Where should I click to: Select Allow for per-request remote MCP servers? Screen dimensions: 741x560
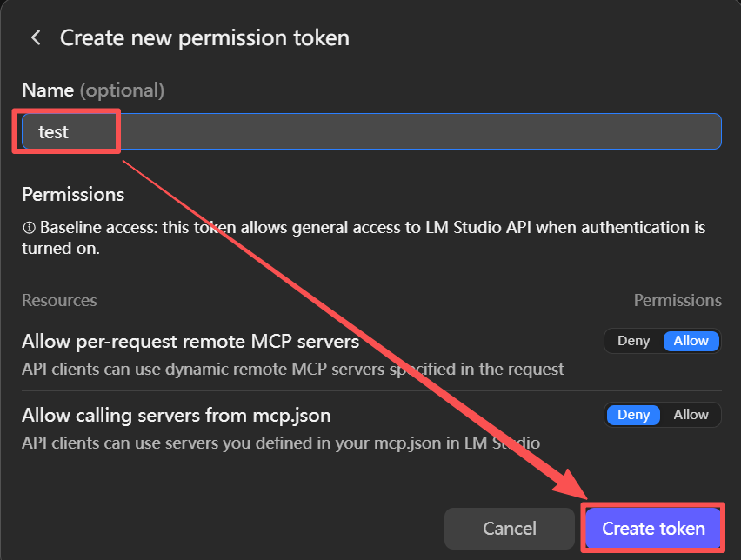point(691,341)
